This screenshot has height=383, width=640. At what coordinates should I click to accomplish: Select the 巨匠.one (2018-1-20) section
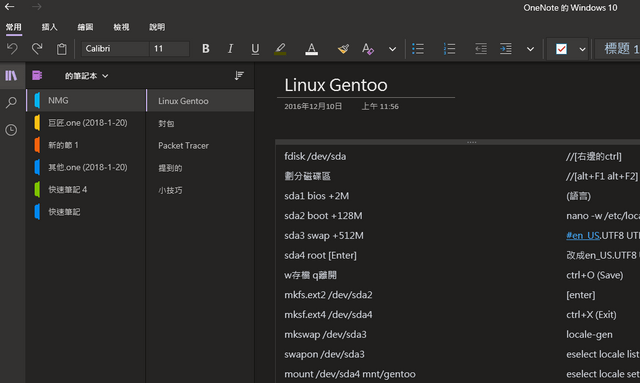point(86,122)
